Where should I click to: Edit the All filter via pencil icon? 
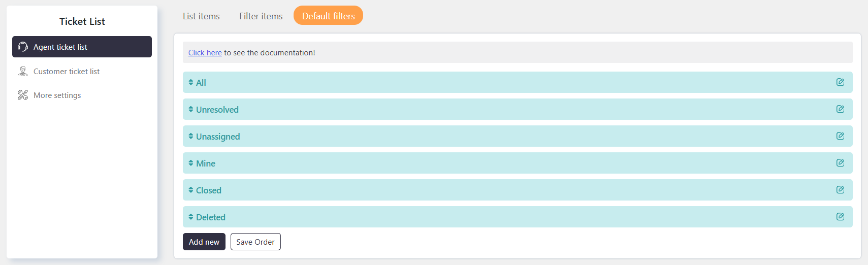(x=840, y=82)
